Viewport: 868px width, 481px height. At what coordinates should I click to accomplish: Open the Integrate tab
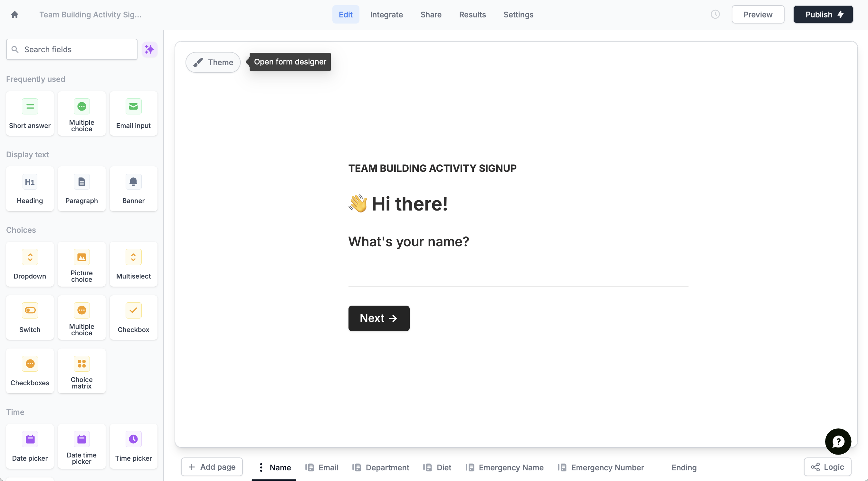[386, 15]
